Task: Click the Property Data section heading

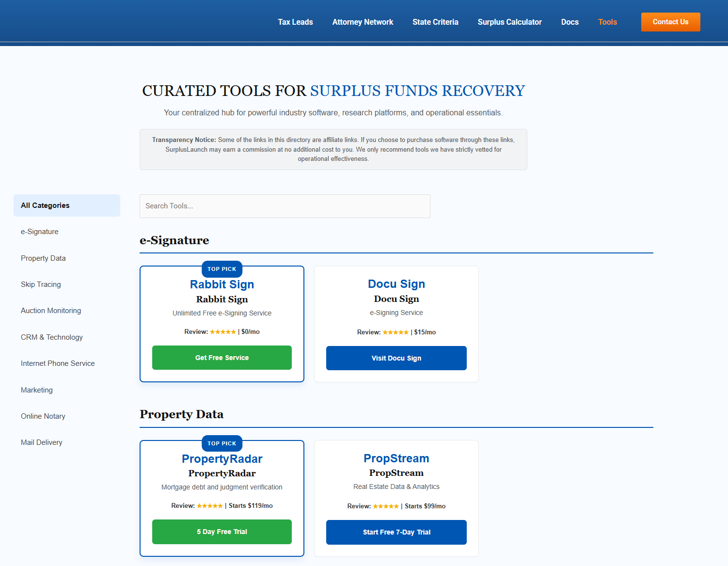Action: click(x=182, y=414)
